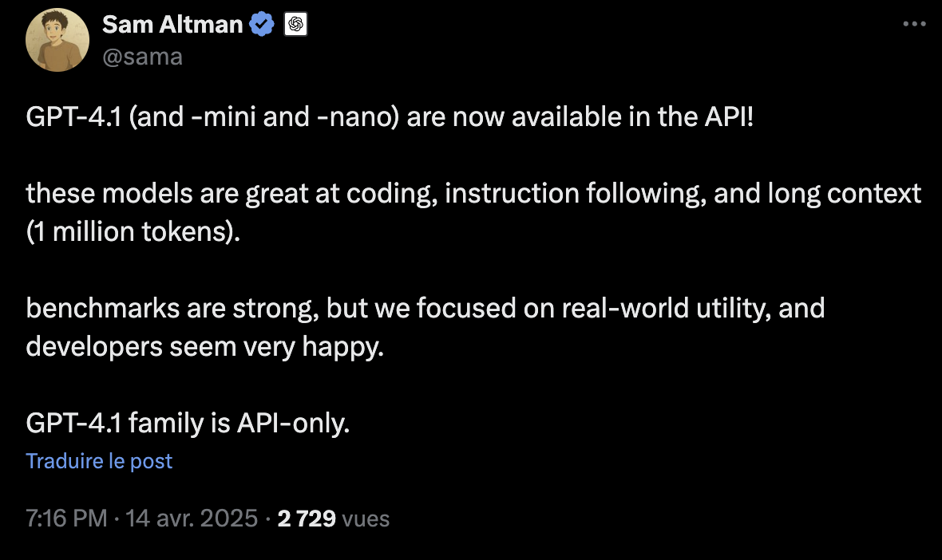Click the developers seem very happy line
The image size is (942, 560).
[x=205, y=347]
